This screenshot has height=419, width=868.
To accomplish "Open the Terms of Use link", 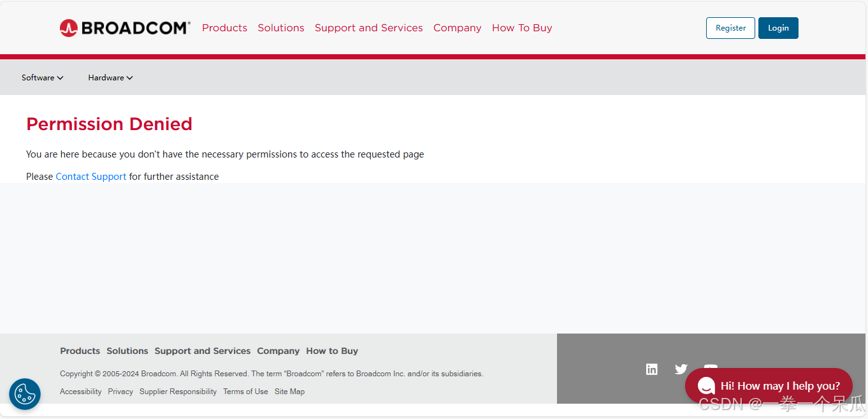I will click(x=245, y=392).
